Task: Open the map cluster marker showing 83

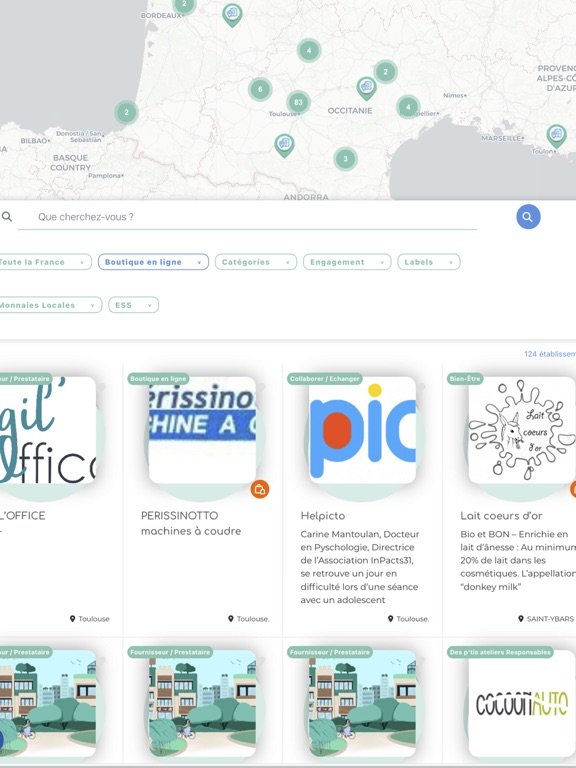Action: click(298, 102)
